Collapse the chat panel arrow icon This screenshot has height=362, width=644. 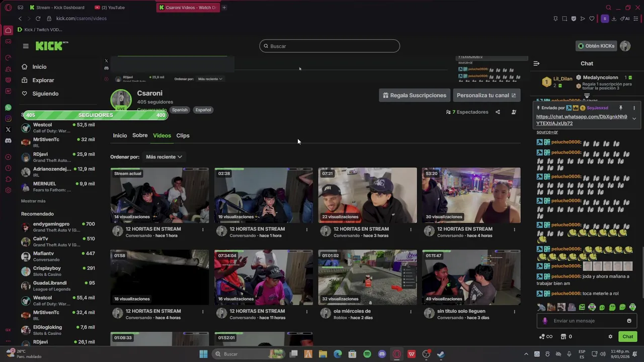(536, 63)
